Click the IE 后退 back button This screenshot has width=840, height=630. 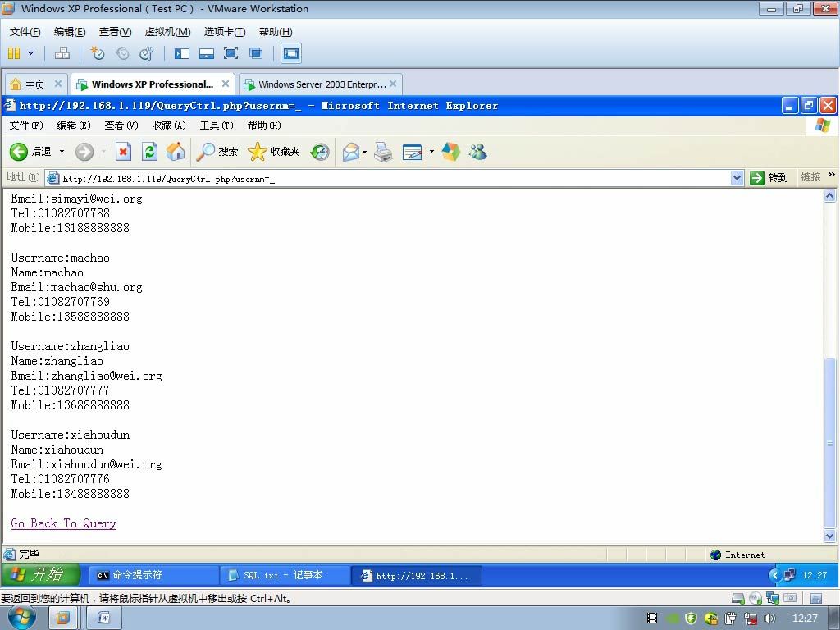(30, 152)
